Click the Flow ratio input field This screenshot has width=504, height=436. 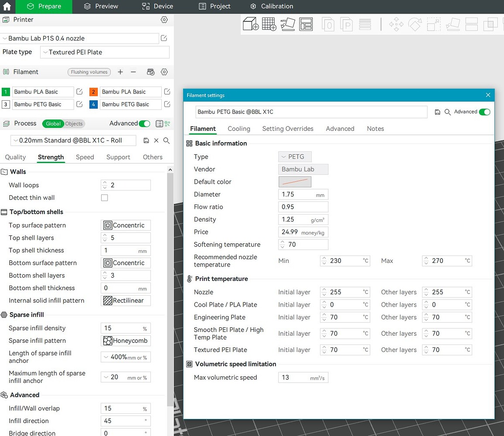pyautogui.click(x=303, y=207)
